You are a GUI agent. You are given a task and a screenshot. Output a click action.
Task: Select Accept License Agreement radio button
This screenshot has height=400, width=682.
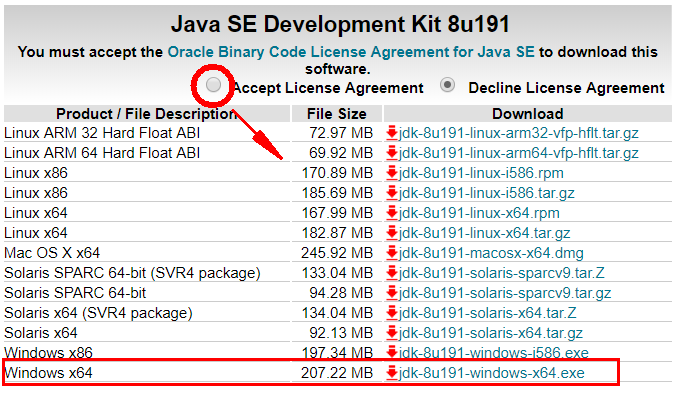[214, 86]
